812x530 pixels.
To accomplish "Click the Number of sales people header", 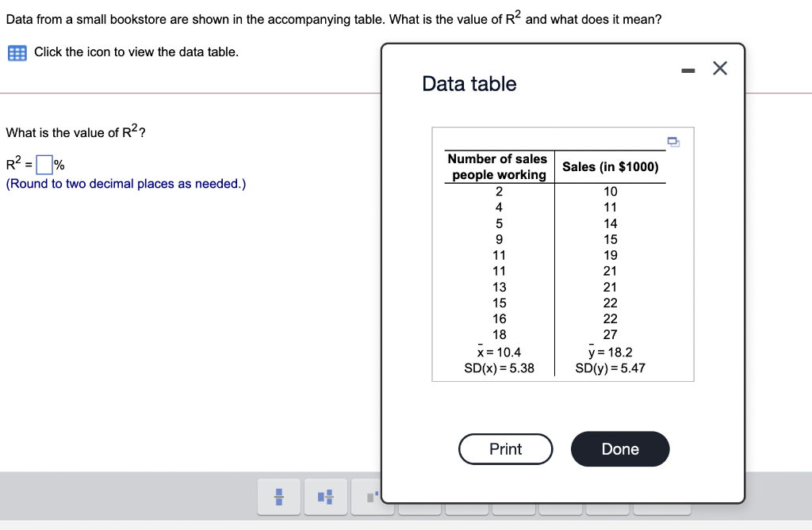I will pos(497,166).
